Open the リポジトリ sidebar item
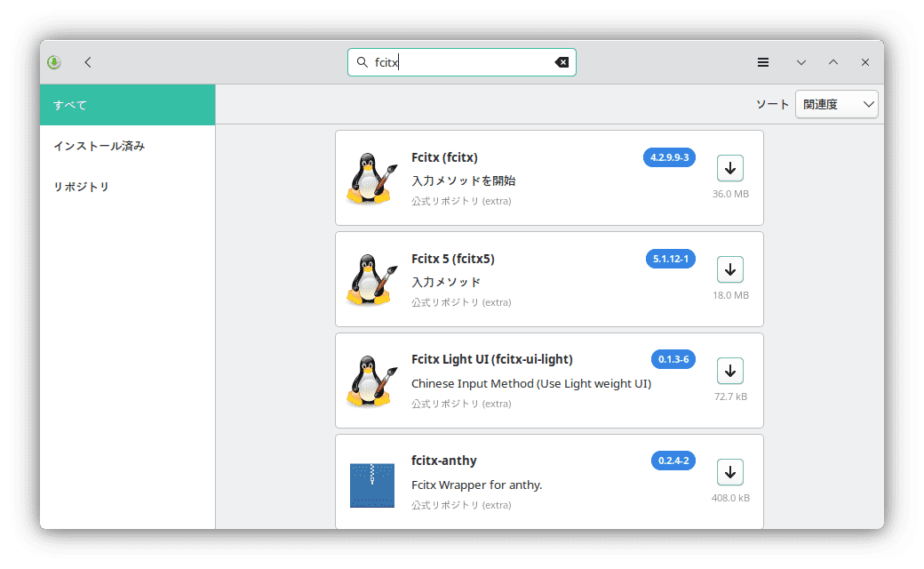 128,187
